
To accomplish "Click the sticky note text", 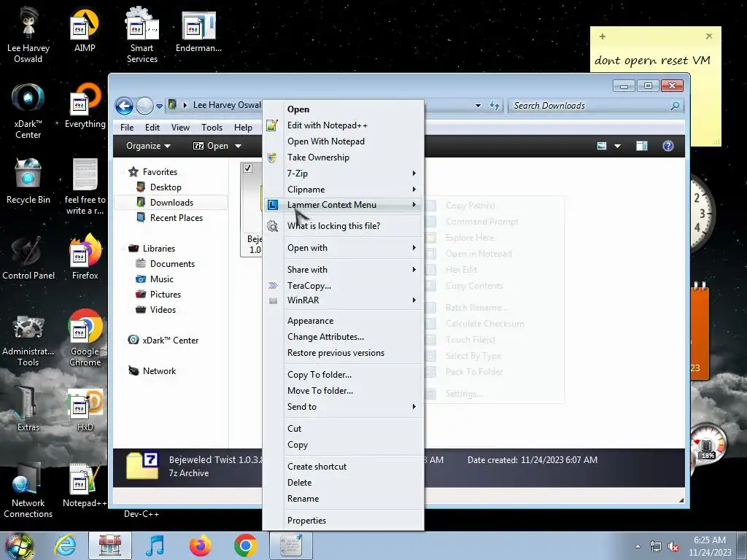I will coord(652,61).
